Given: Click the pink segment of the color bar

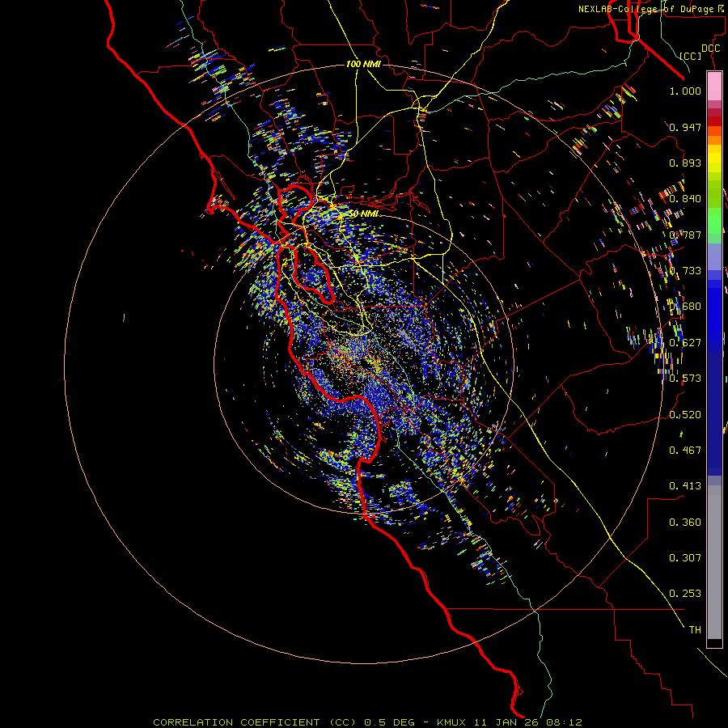Looking at the screenshot, I should click(714, 87).
